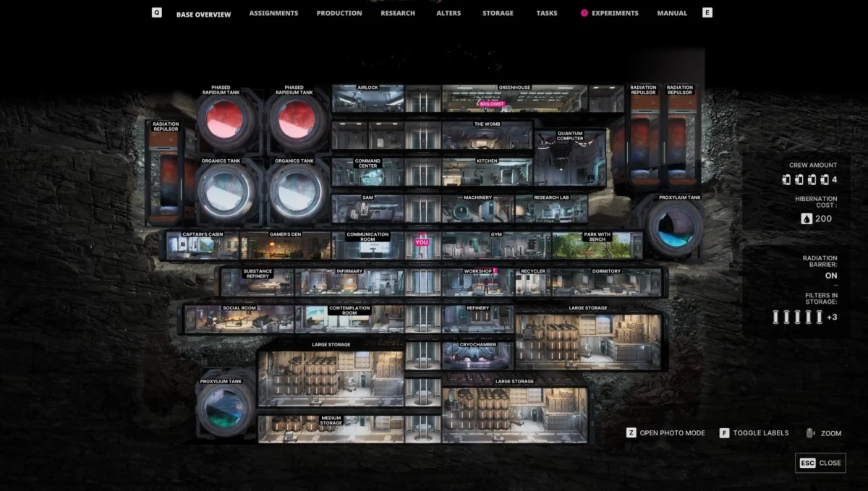The height and width of the screenshot is (491, 868).
Task: Toggle labels with the F key button
Action: pos(724,432)
